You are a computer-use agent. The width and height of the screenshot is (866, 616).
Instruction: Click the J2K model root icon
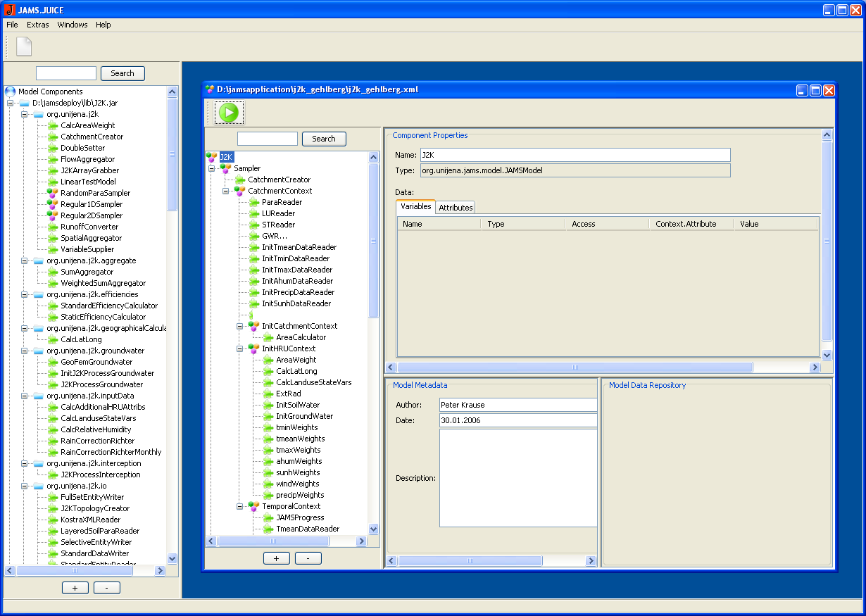211,157
